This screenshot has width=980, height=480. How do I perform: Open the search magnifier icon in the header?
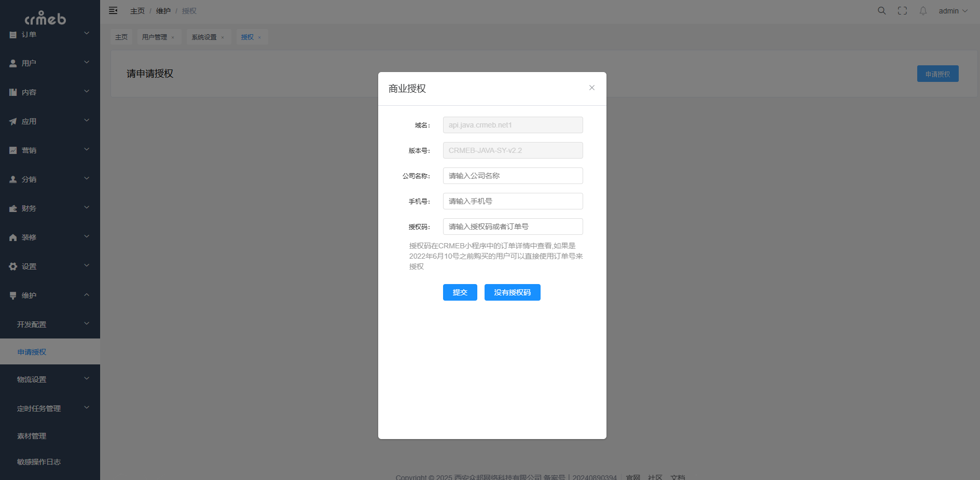pos(881,10)
